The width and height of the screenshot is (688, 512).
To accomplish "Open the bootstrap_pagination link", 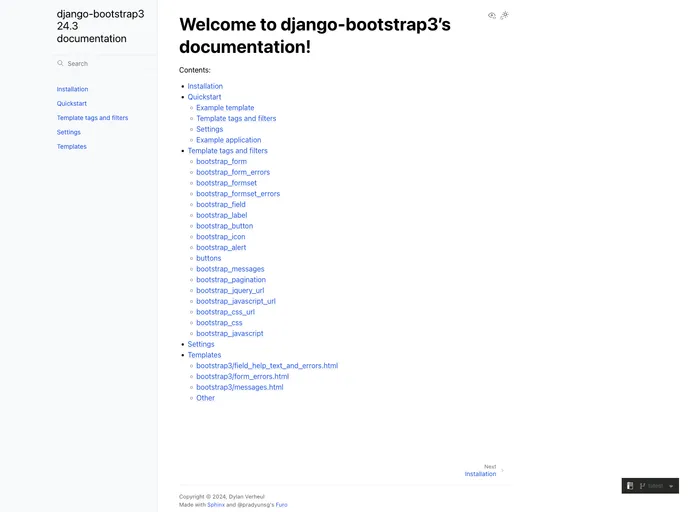I will [x=231, y=279].
